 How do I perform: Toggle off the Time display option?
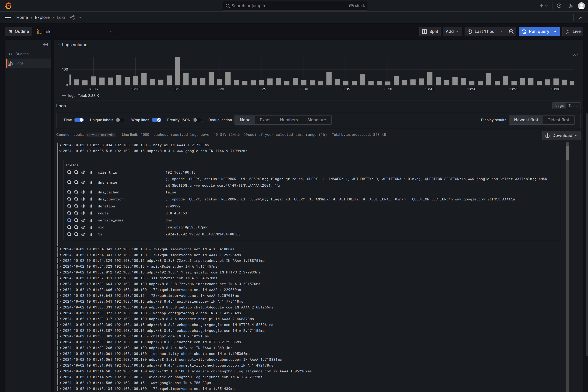tap(80, 120)
